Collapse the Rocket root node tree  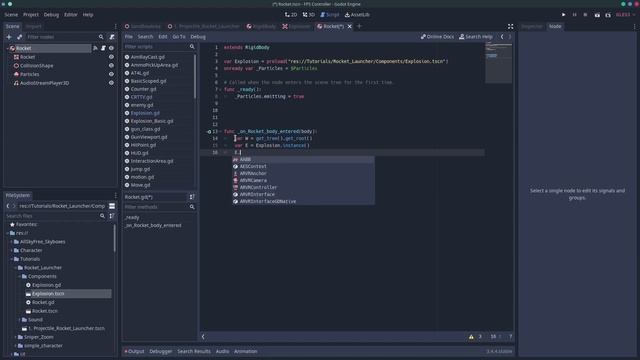[x=7, y=48]
